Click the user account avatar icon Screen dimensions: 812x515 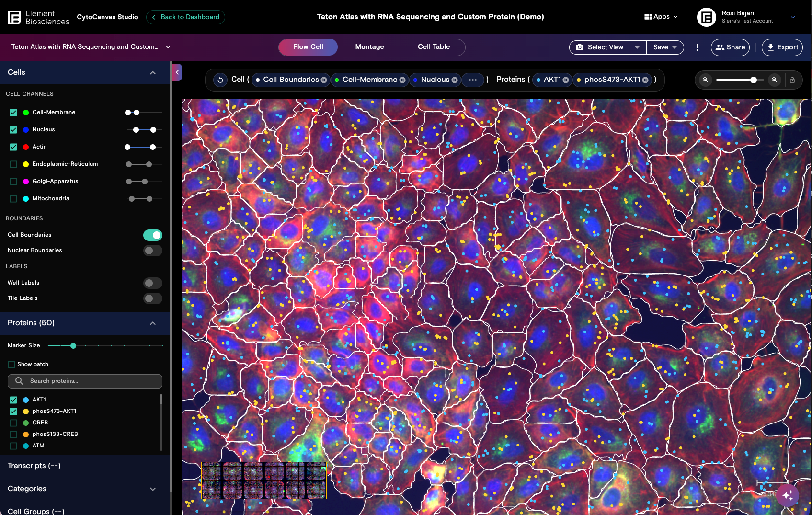click(706, 17)
